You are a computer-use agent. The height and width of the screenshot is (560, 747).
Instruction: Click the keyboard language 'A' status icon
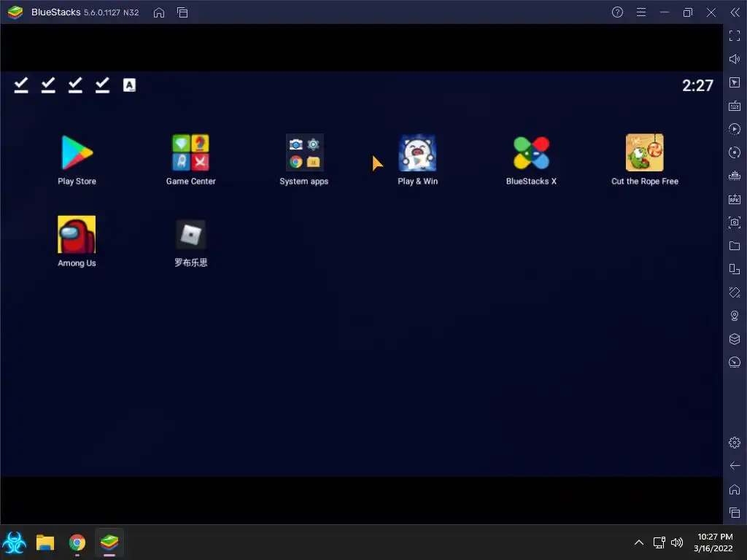[x=129, y=85]
